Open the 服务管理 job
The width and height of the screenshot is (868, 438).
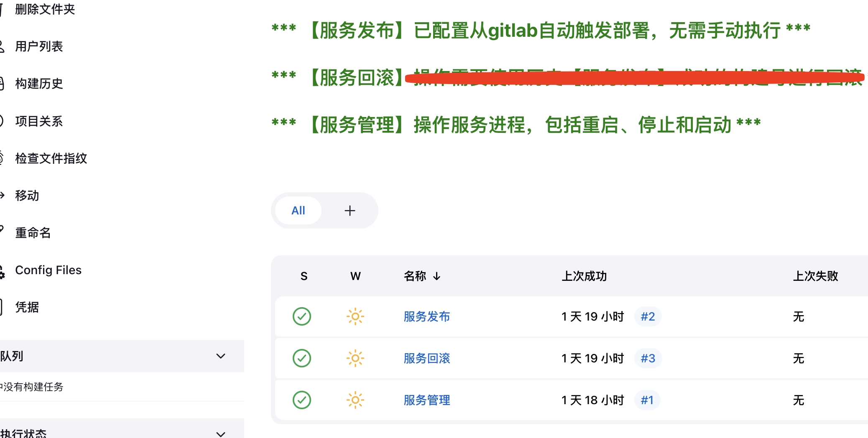[427, 400]
